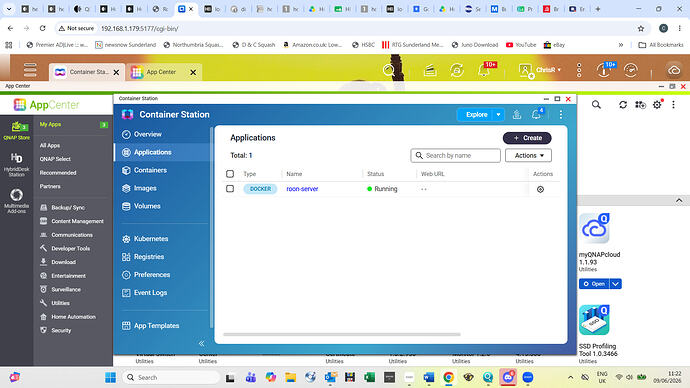Click the roon-server row actions gear
This screenshot has height=388, width=690.
point(540,189)
